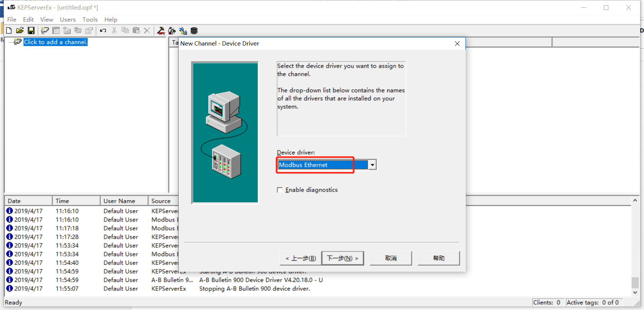Click the Copy toolbar icon
This screenshot has height=310, width=644.
tap(125, 31)
